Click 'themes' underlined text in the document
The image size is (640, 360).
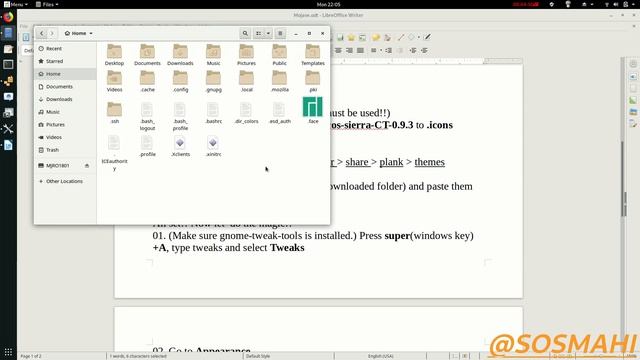pyautogui.click(x=429, y=162)
